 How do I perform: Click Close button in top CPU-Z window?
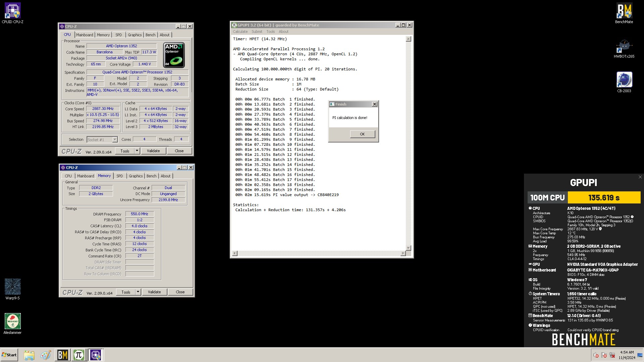(x=179, y=151)
